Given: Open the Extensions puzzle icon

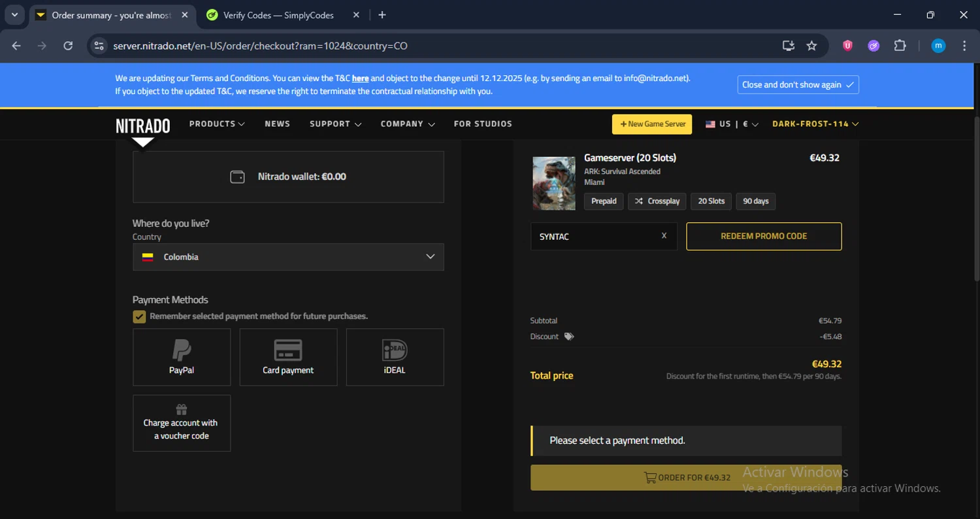Looking at the screenshot, I should (900, 46).
